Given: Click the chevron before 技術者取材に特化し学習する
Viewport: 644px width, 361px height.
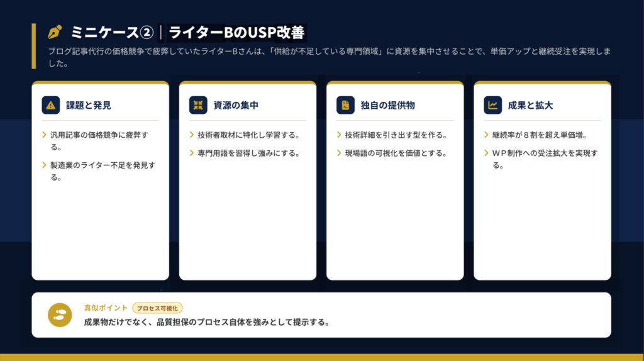Looking at the screenshot, I should tap(191, 135).
